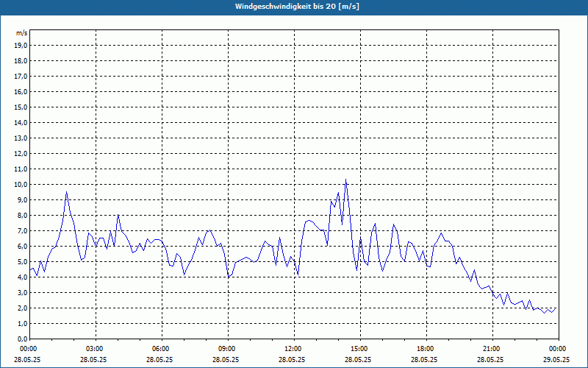
Task: Click the 29.05.25 date label
Action: point(556,359)
